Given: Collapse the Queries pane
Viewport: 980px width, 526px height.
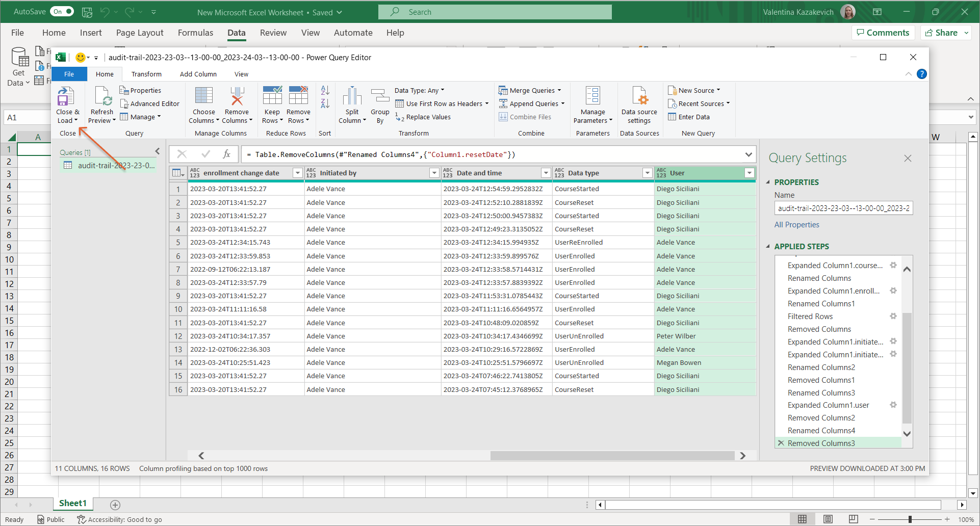Looking at the screenshot, I should click(158, 151).
